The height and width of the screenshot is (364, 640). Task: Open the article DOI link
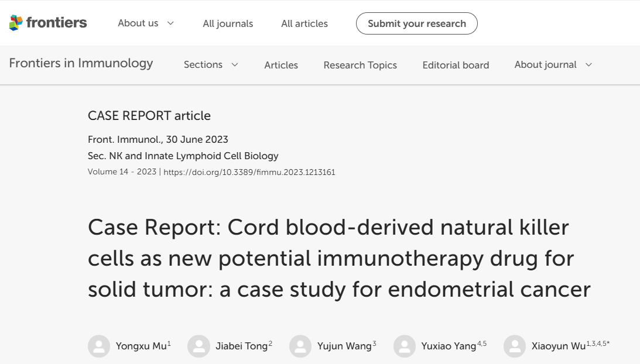(x=249, y=172)
